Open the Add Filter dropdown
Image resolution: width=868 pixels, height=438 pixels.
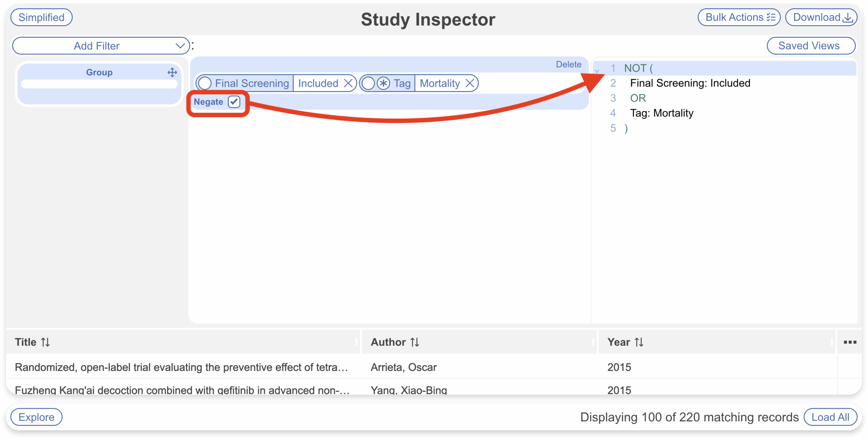[101, 46]
